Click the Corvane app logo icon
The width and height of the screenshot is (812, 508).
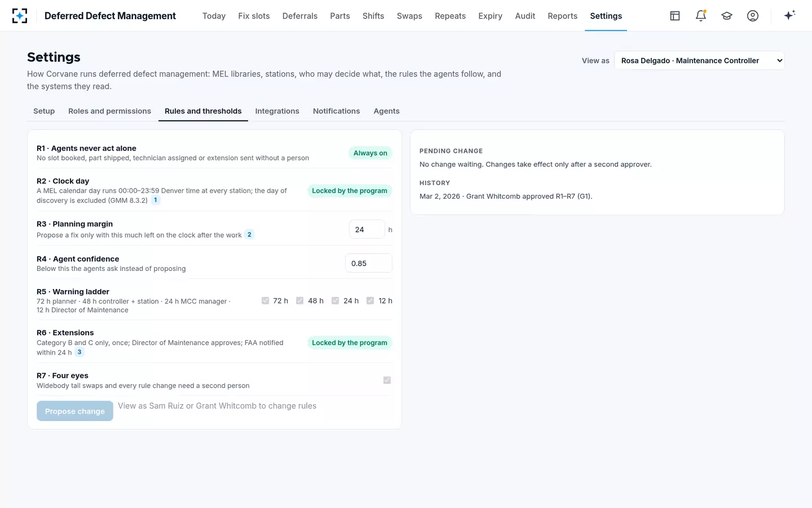click(20, 16)
